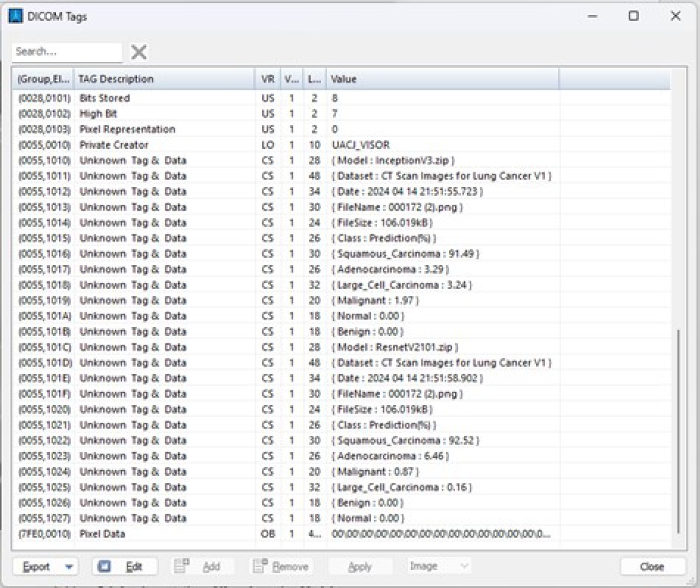Open the Image combo box

click(x=439, y=567)
